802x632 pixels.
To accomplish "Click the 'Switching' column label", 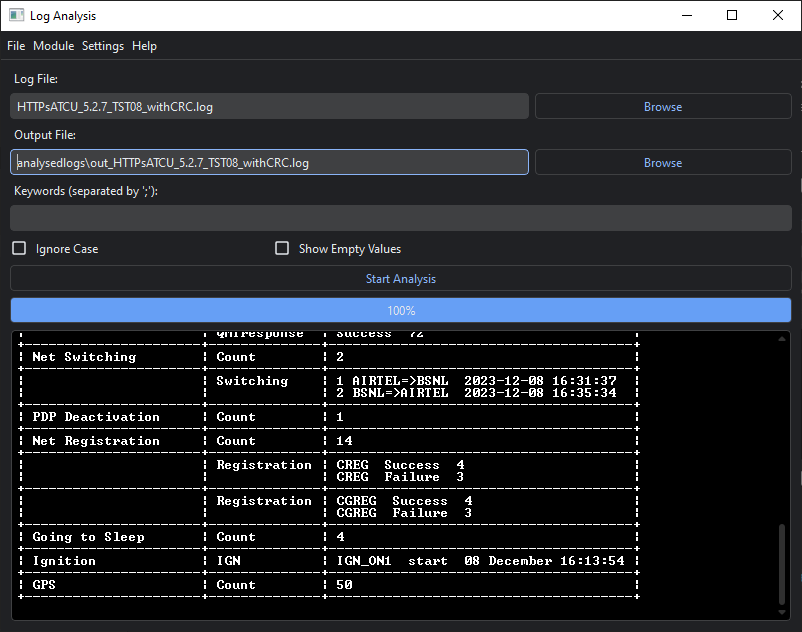I will (252, 381).
